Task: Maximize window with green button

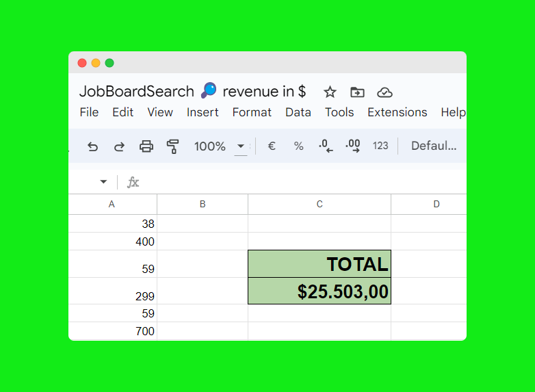Action: click(x=109, y=63)
